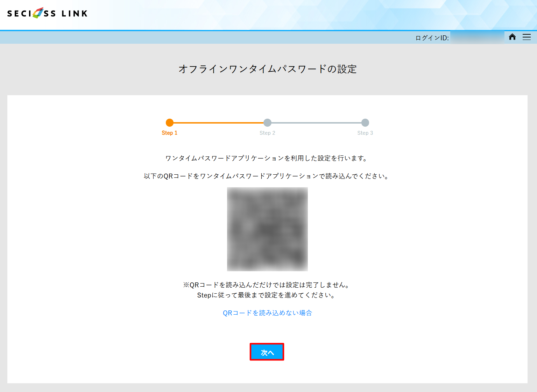Click the SECIOSS LINK logo

tap(47, 13)
